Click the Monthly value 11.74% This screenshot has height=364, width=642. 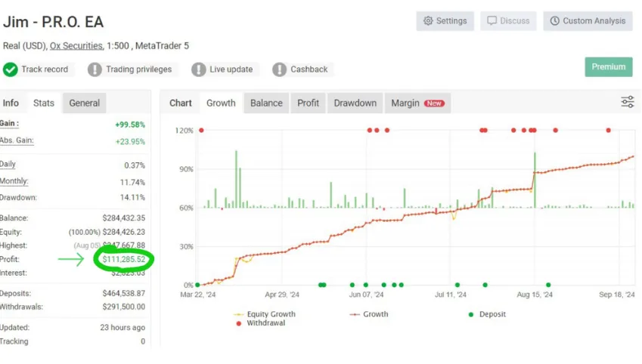tap(132, 183)
